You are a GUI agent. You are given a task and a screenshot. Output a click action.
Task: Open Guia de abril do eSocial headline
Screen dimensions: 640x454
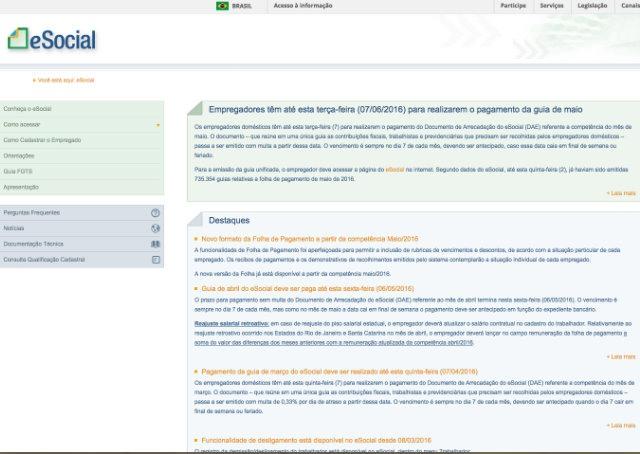point(307,289)
